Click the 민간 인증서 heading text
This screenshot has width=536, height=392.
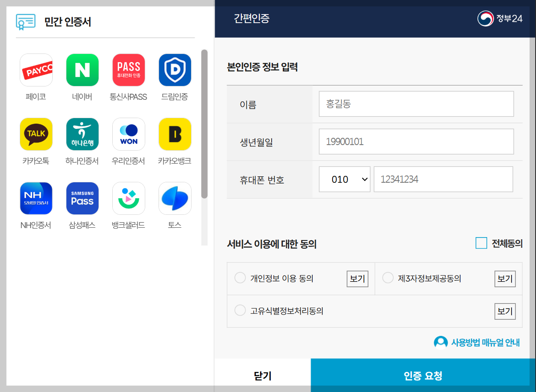(68, 22)
